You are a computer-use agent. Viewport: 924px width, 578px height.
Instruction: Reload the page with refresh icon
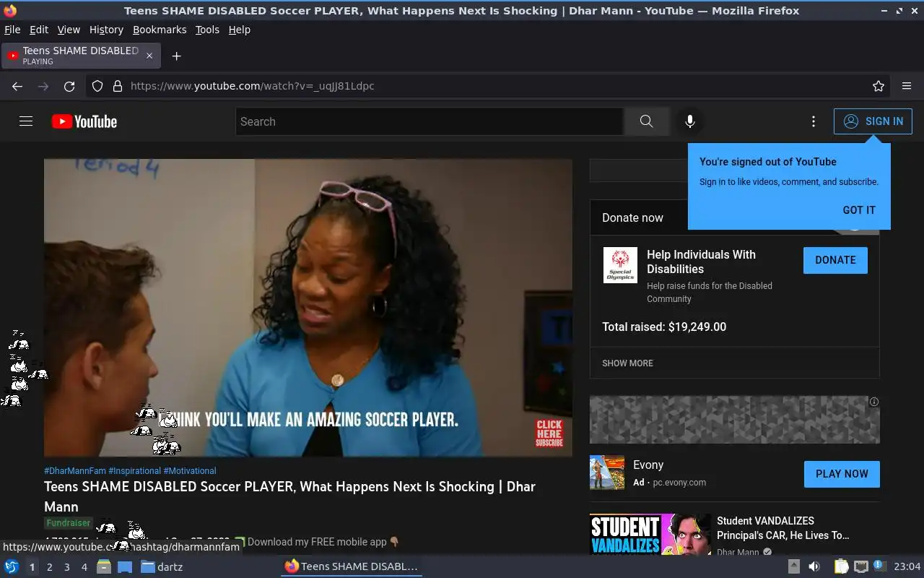point(69,86)
